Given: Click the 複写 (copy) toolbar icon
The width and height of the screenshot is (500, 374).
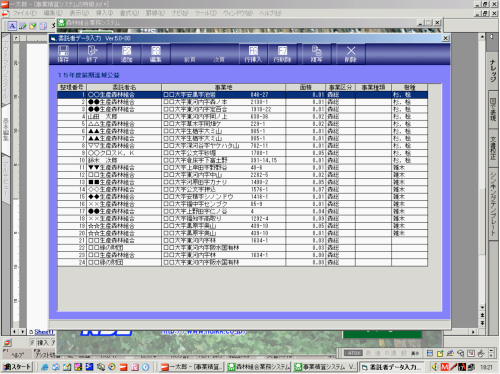Looking at the screenshot, I should point(317,54).
